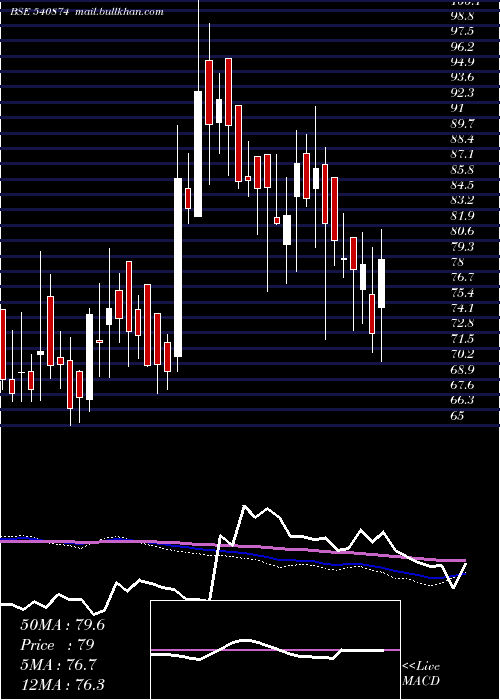
Task: Click the 89.7 price axis label
Action: [462, 123]
